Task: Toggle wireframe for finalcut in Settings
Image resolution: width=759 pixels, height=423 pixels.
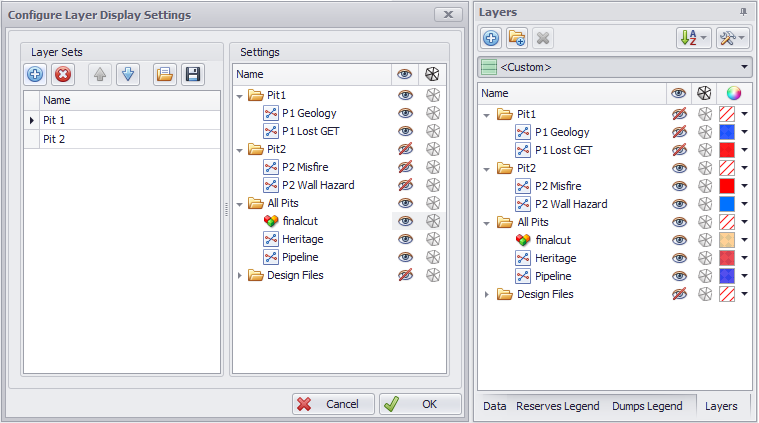Action: click(x=433, y=221)
